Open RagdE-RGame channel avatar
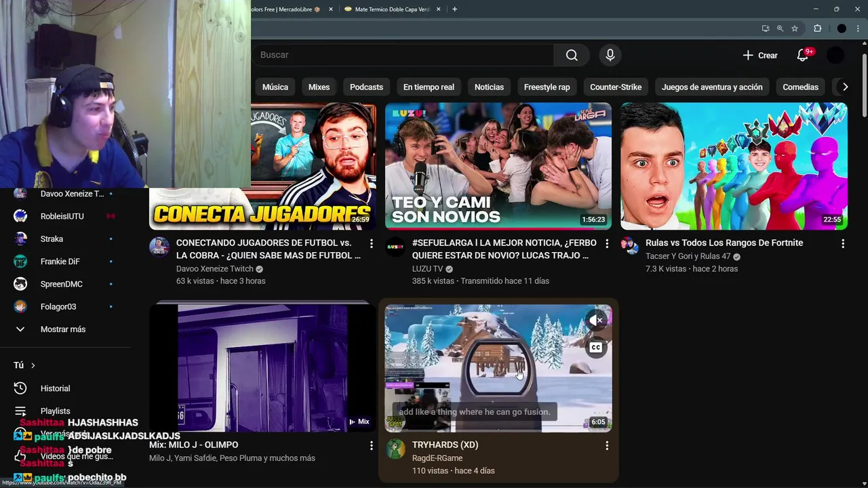This screenshot has height=488, width=868. click(395, 448)
